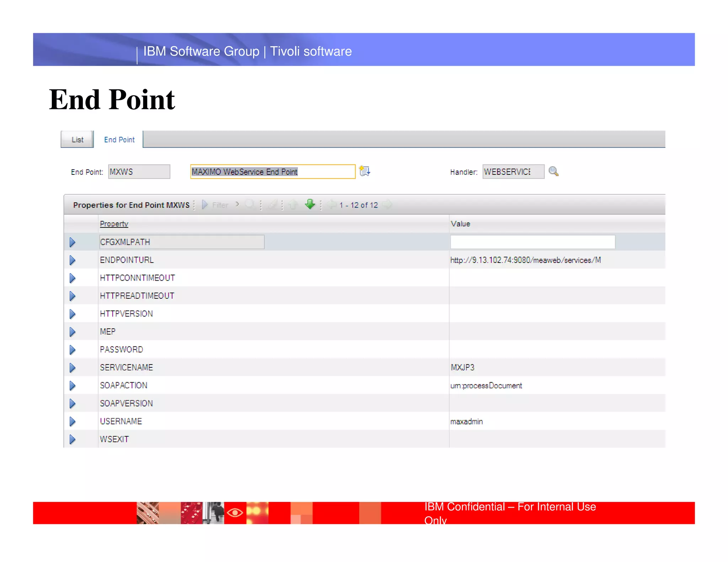Viewport: 728px width, 562px height.
Task: Click the USERNAME property name
Action: click(121, 421)
